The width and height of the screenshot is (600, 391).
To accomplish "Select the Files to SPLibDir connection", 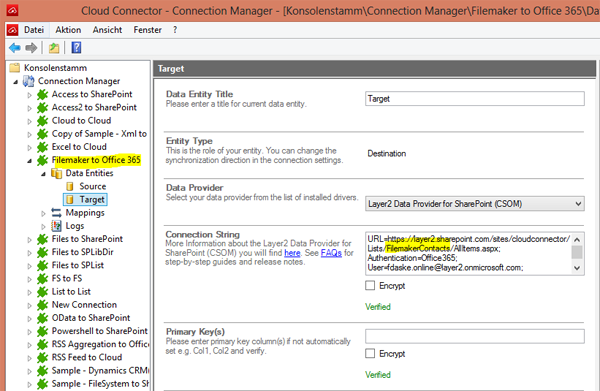I will coord(83,252).
